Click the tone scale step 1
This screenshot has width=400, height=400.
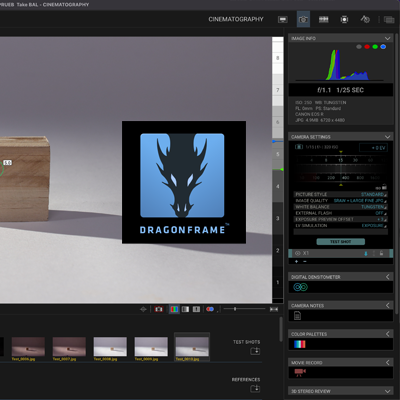coord(278,282)
